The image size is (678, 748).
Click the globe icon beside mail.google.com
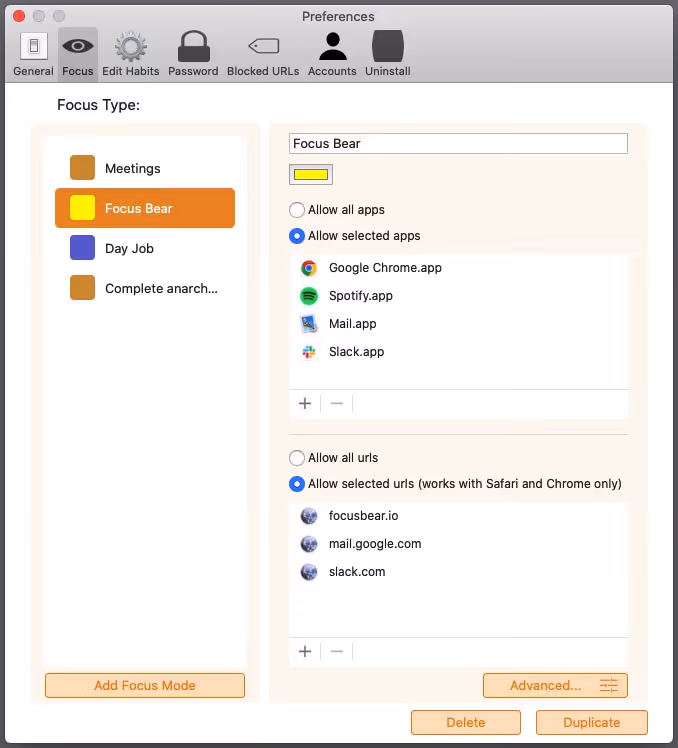(309, 544)
